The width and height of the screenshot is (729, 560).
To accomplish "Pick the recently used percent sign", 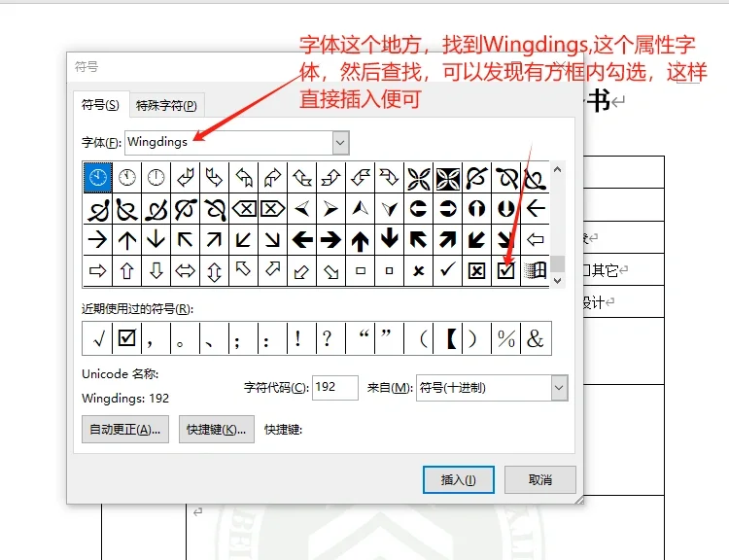I will (505, 338).
